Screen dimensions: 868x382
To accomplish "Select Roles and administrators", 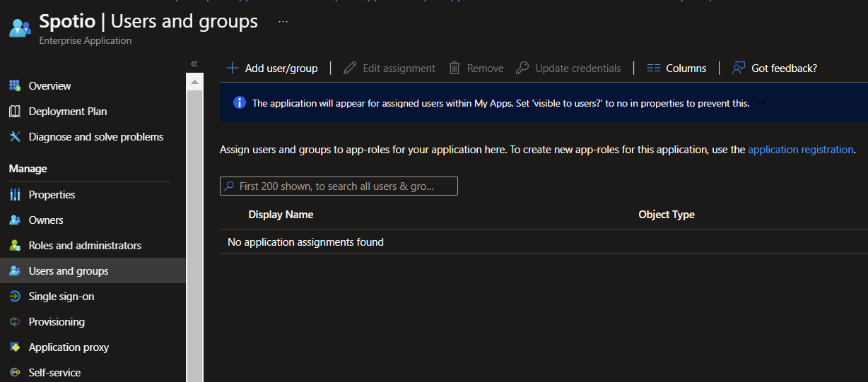I will point(85,246).
